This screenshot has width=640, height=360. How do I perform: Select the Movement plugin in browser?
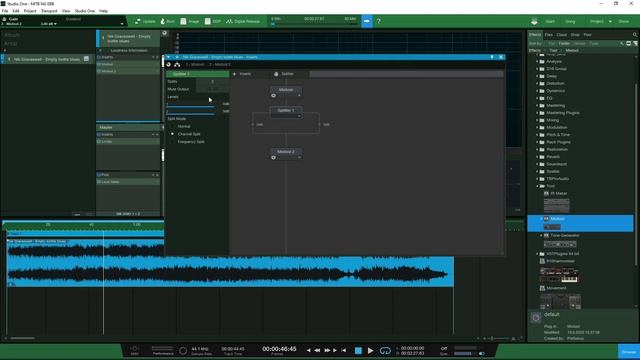(x=556, y=288)
